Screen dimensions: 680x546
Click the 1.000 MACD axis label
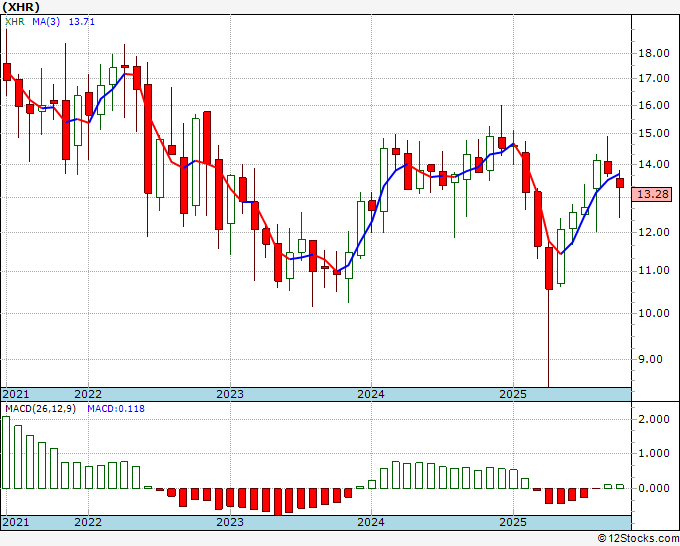coord(654,454)
